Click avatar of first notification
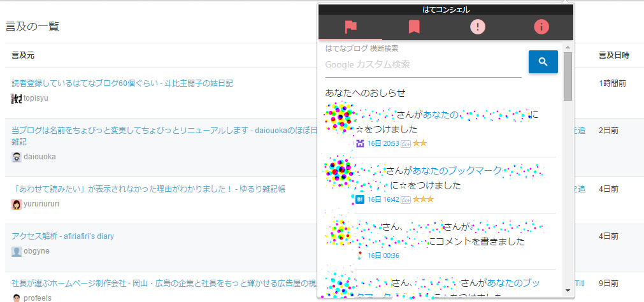The width and height of the screenshot is (644, 302). click(x=340, y=117)
